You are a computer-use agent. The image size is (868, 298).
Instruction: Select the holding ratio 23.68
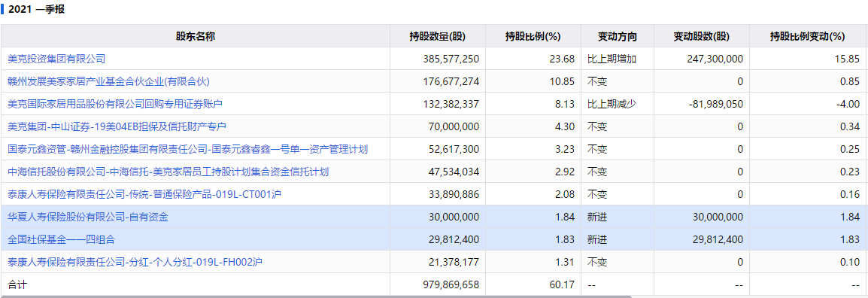click(x=563, y=58)
